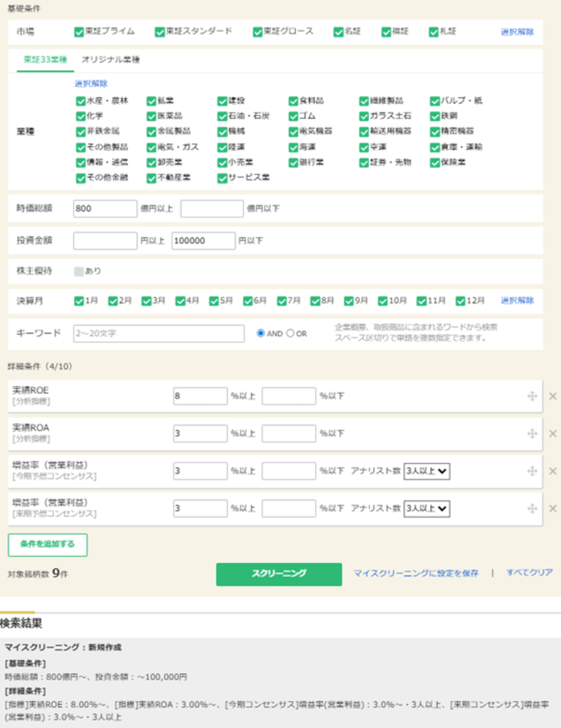The height and width of the screenshot is (728, 561).
Task: Select the 東証33業種 tab
Action: (x=45, y=59)
